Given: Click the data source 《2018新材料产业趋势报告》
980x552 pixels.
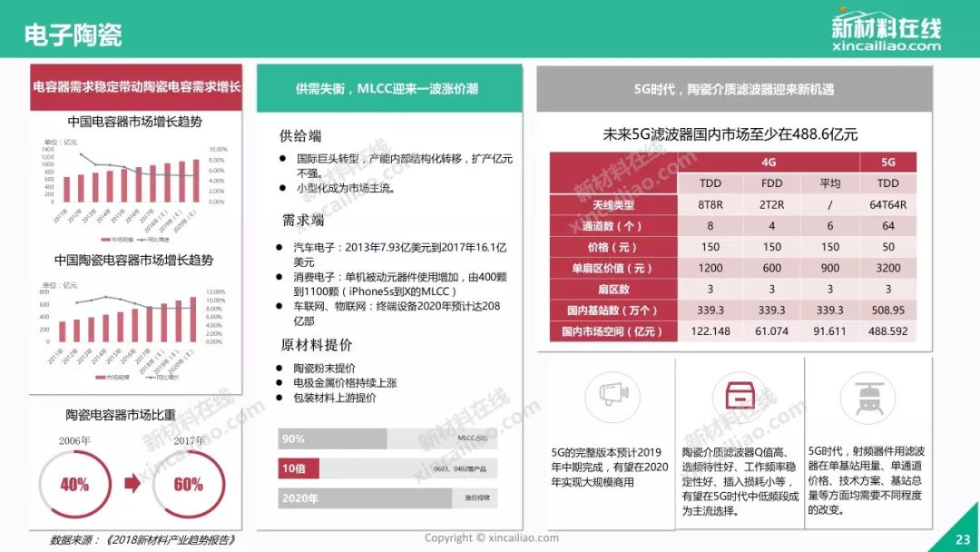Looking at the screenshot, I should pos(169,539).
